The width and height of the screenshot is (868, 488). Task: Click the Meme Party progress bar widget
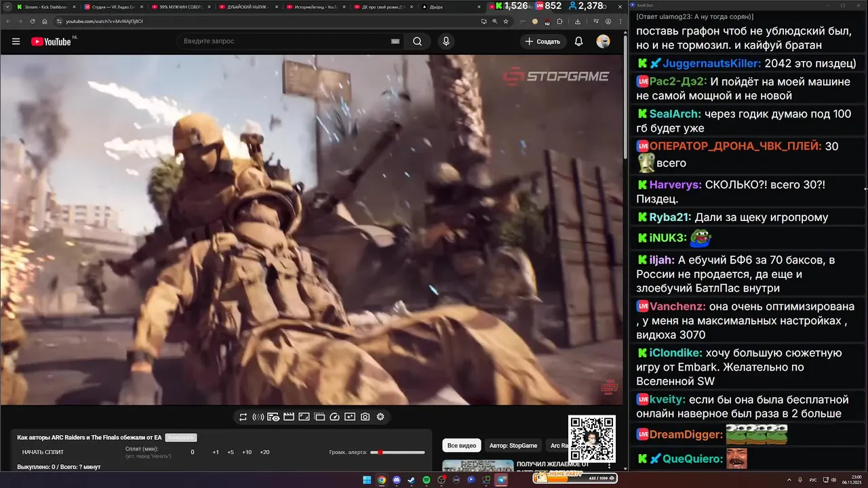pos(575,477)
